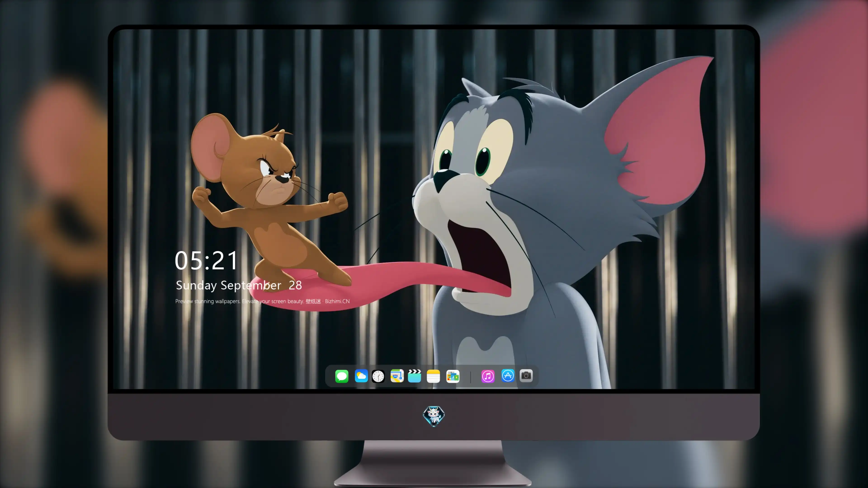Launch the Weather app from the dock
868x488 pixels.
point(361,376)
